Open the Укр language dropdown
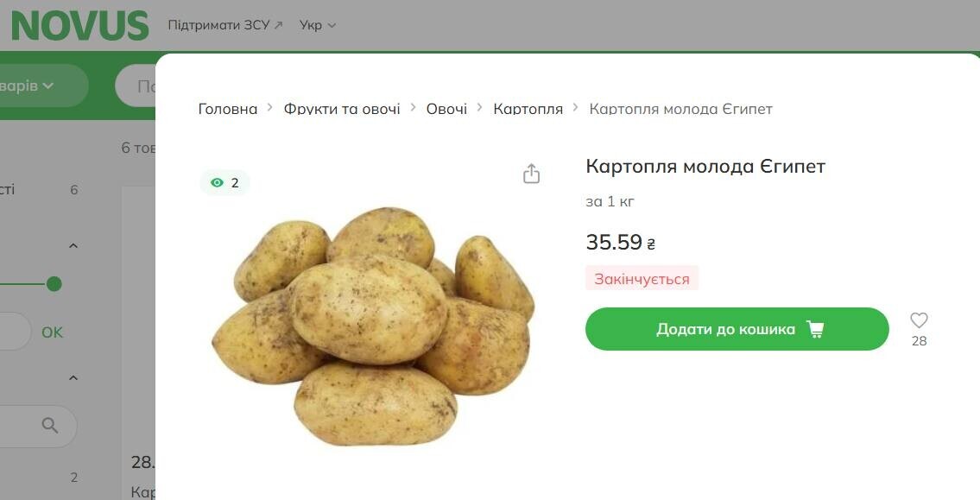 [318, 25]
